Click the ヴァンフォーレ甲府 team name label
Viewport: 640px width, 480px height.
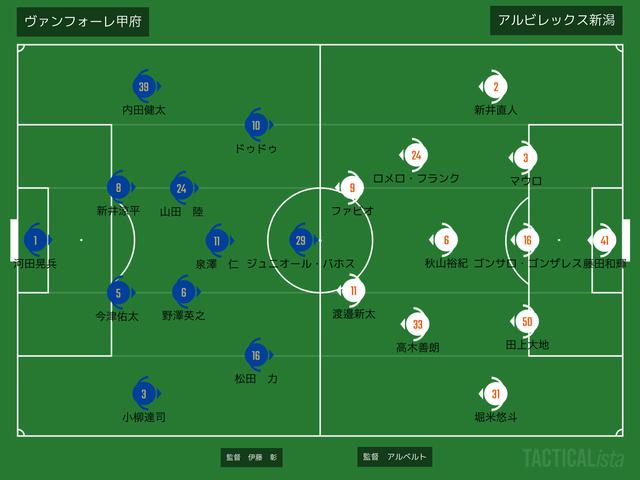[83, 22]
